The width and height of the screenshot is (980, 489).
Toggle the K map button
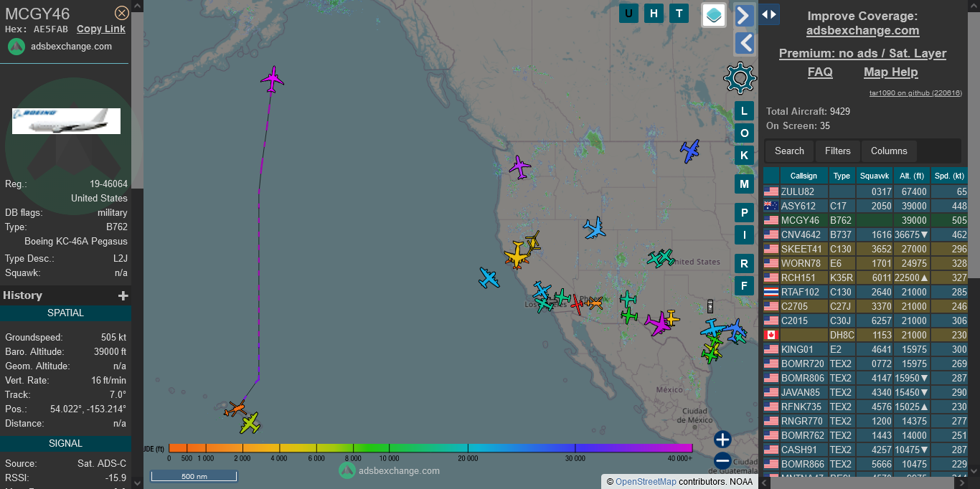(x=744, y=156)
